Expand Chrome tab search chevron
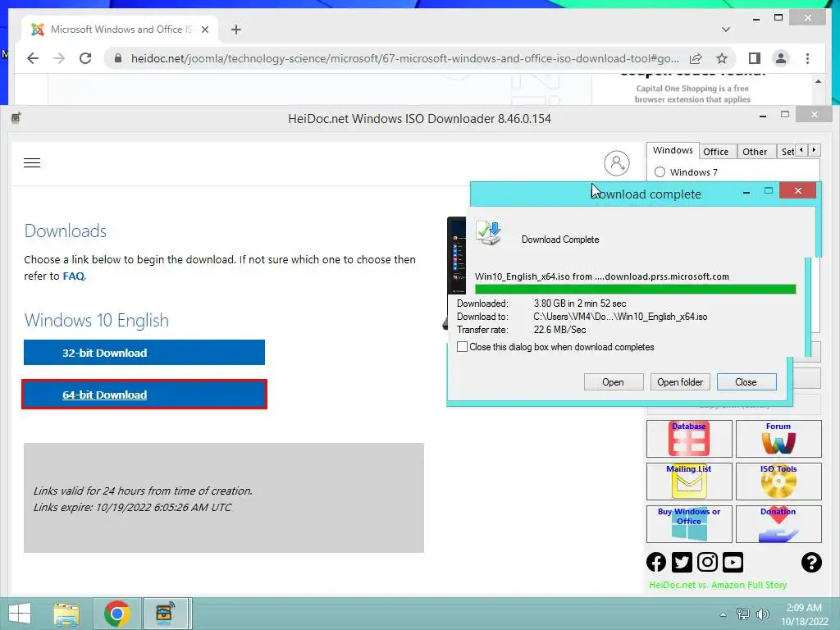840x630 pixels. [725, 30]
